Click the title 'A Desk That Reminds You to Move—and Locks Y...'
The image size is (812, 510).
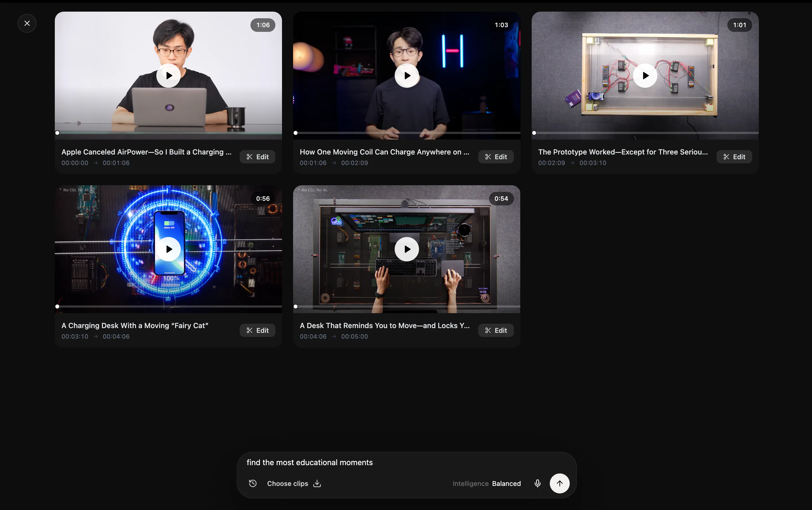click(x=385, y=326)
